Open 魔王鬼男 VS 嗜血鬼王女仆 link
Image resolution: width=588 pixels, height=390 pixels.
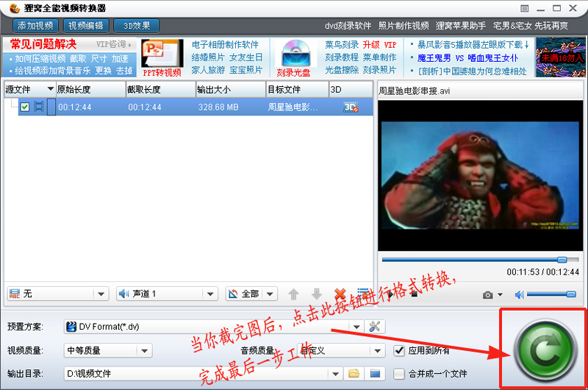(x=467, y=58)
